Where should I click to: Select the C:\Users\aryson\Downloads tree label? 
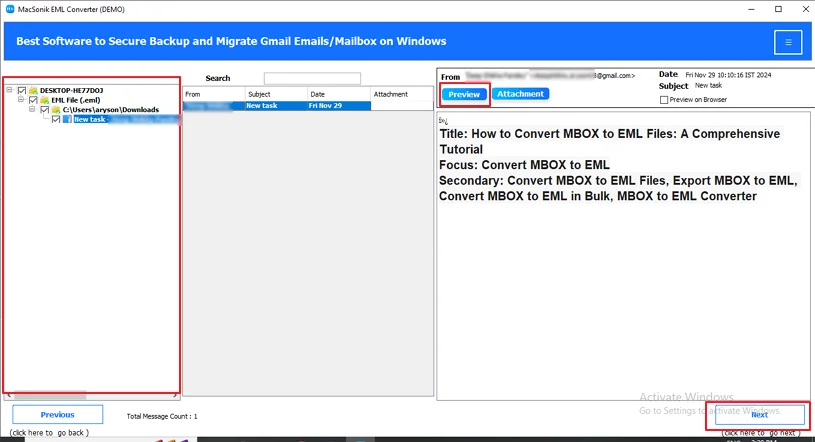click(111, 110)
